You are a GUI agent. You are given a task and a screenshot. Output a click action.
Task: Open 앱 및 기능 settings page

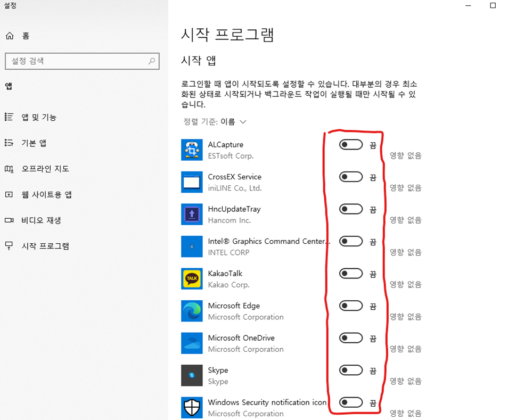tap(39, 117)
